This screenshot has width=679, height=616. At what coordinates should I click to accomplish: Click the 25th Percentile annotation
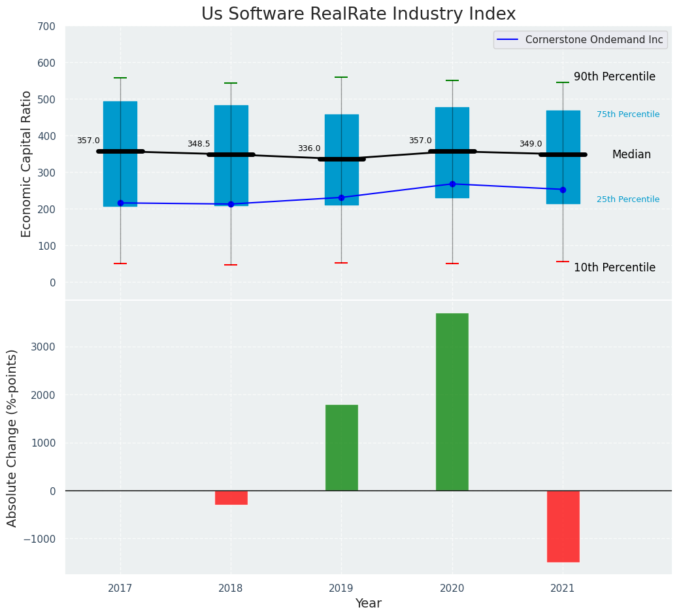[x=627, y=199]
